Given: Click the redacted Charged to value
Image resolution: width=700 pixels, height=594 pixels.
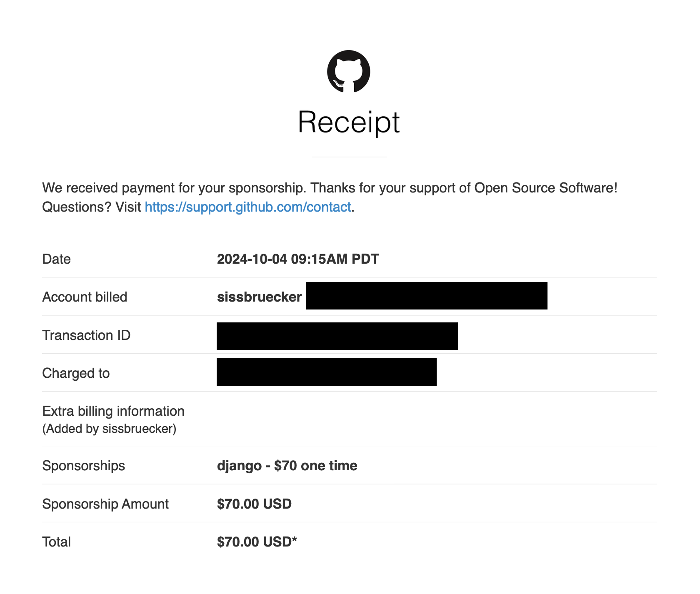Looking at the screenshot, I should (x=327, y=372).
